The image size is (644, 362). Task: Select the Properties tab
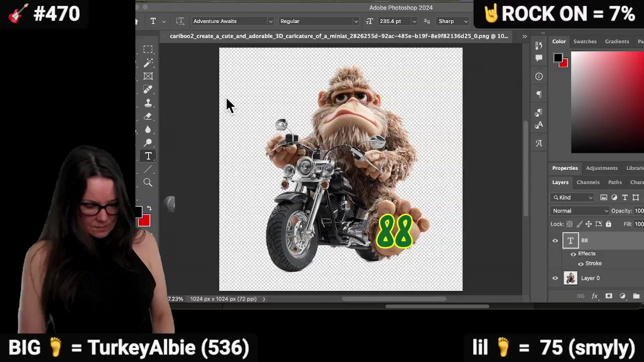[565, 168]
